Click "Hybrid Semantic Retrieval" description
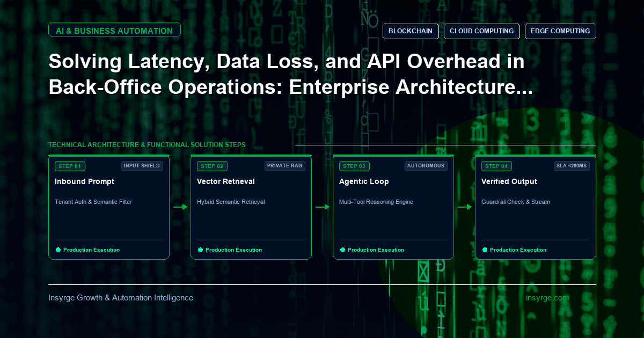This screenshot has width=644, height=338. (x=231, y=202)
